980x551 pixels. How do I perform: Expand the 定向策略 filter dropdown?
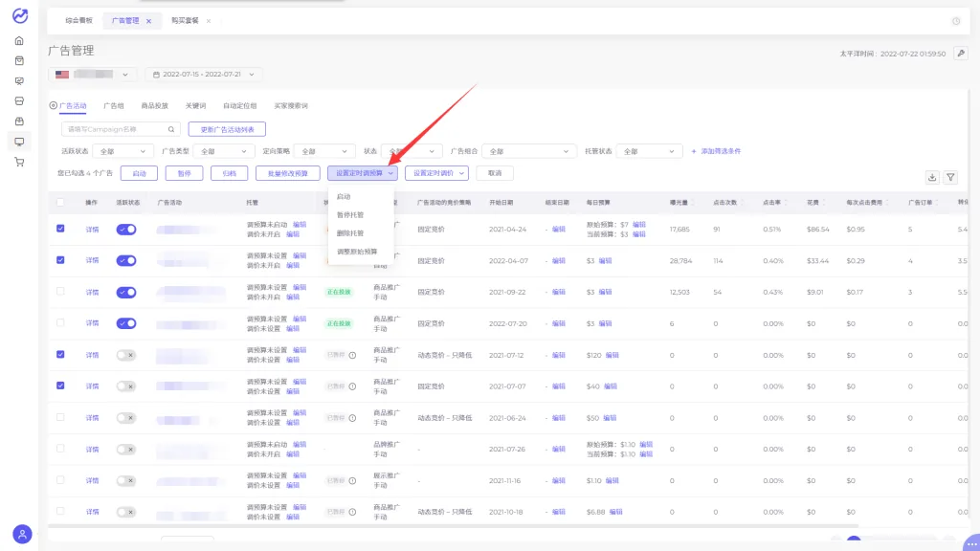tap(323, 151)
